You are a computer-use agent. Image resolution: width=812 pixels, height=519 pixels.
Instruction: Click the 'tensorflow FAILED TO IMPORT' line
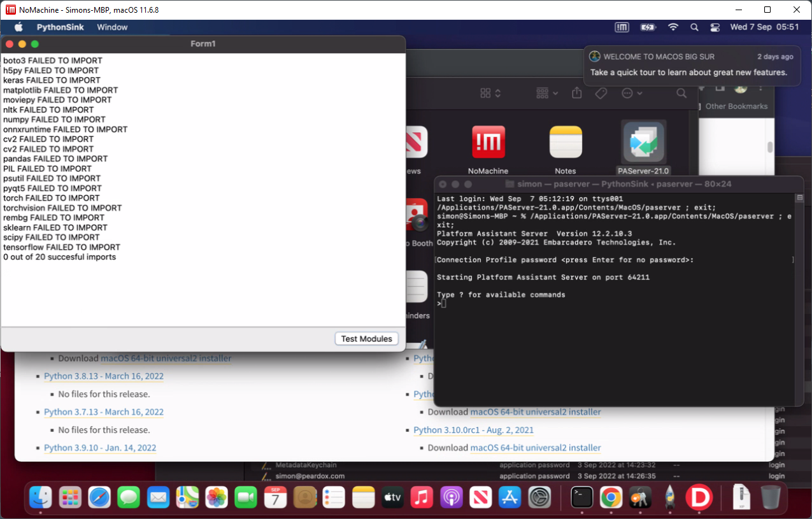pos(62,247)
